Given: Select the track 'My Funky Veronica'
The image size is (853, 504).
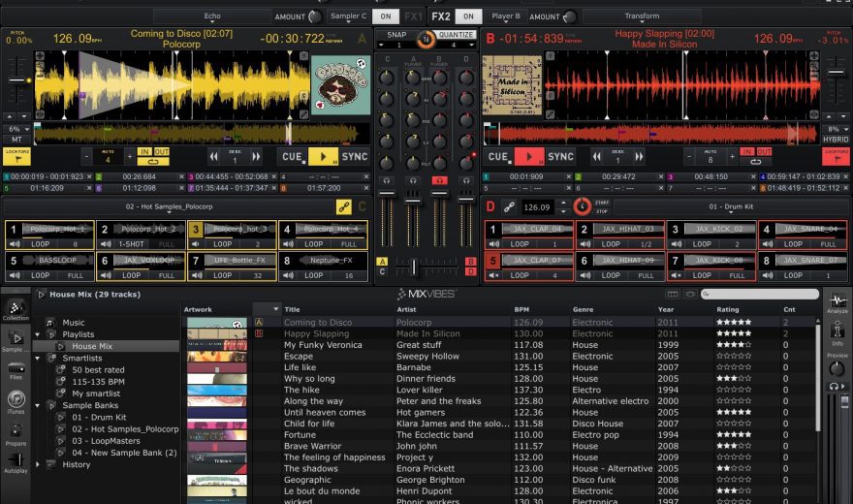Looking at the screenshot, I should [323, 345].
